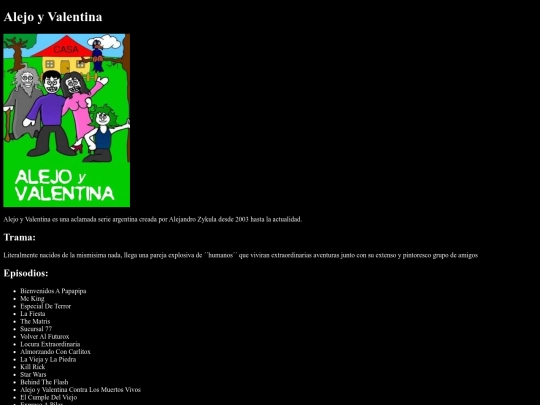Select Behind The Flash episode

coord(44,382)
